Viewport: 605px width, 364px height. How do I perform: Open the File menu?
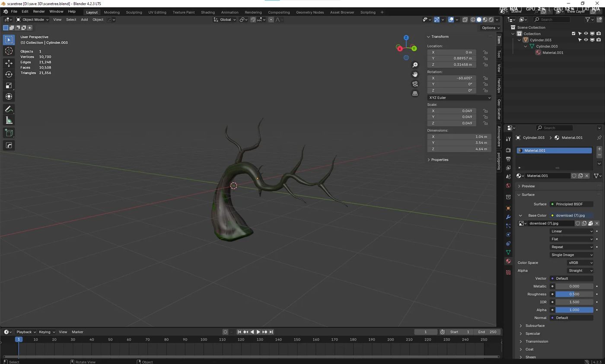[14, 12]
